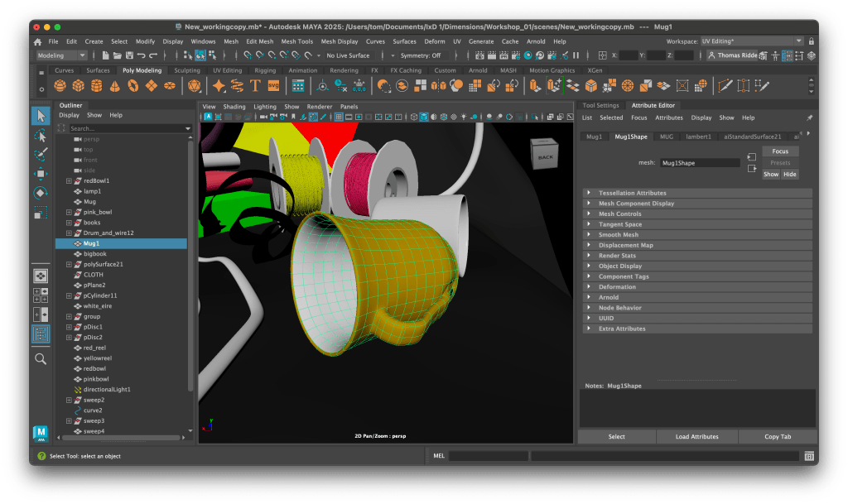Viewport: 848px width, 504px height.
Task: Click the Outliner search field
Action: [124, 128]
